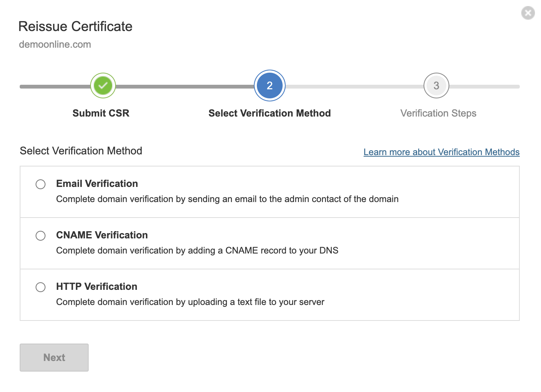This screenshot has width=541, height=392.
Task: Click the Select Verification Method step label
Action: [x=269, y=113]
